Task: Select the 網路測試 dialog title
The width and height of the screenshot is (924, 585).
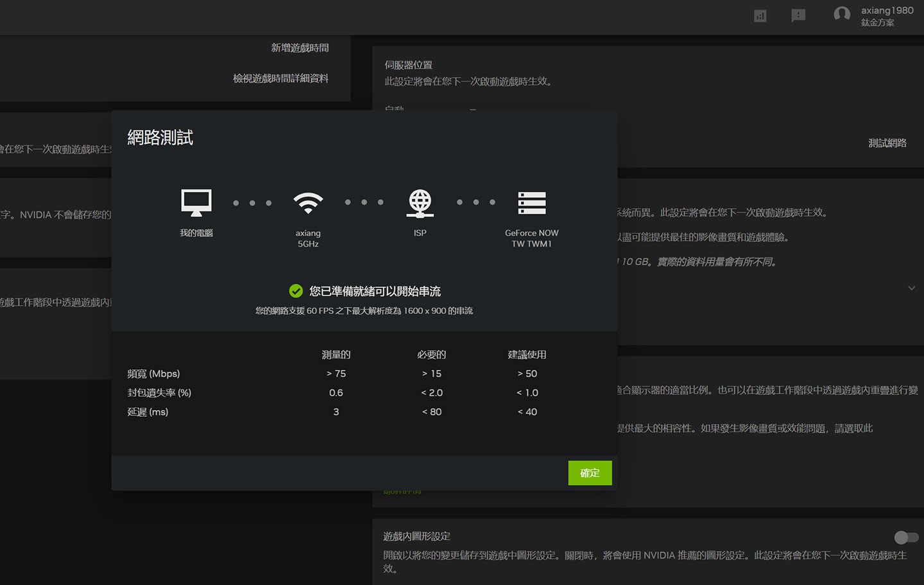Action: [160, 137]
